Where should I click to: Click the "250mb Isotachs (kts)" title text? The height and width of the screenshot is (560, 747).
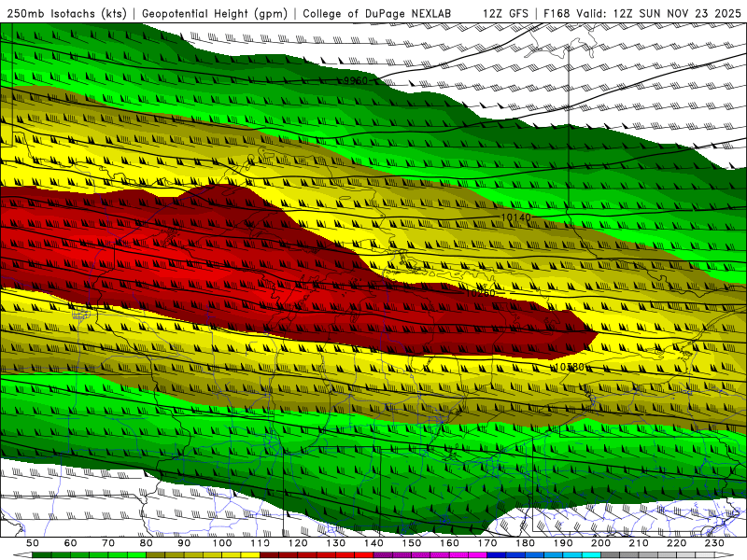pyautogui.click(x=67, y=14)
